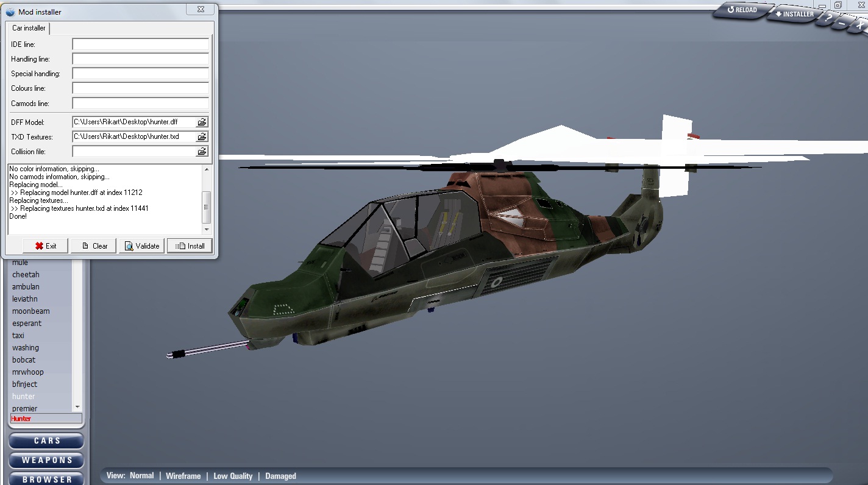Click the 'Done!' log line
868x485 pixels.
click(x=18, y=216)
